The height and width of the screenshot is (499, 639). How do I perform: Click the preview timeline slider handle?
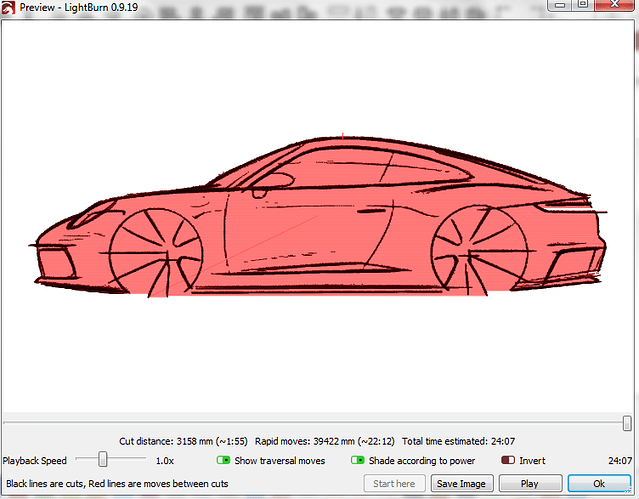[627, 423]
